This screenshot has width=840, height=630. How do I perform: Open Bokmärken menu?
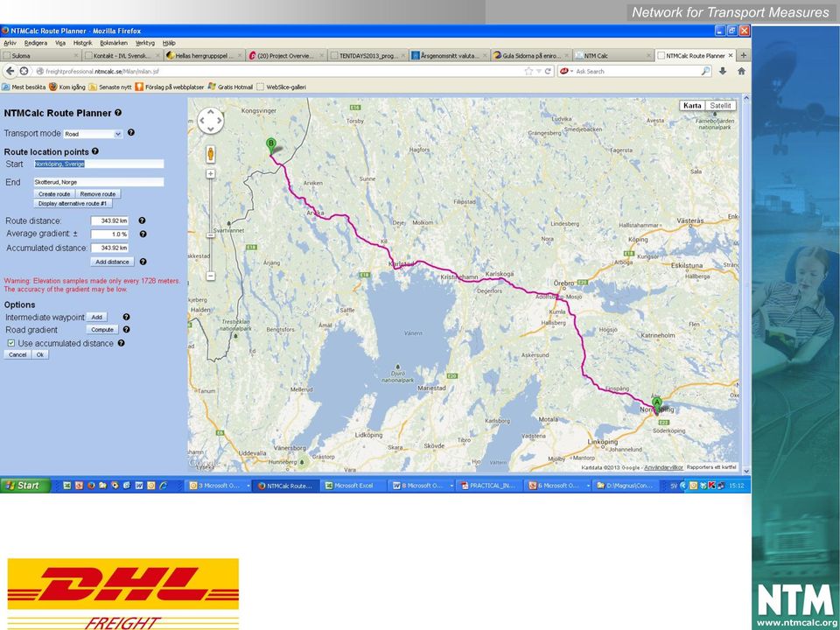tap(114, 43)
